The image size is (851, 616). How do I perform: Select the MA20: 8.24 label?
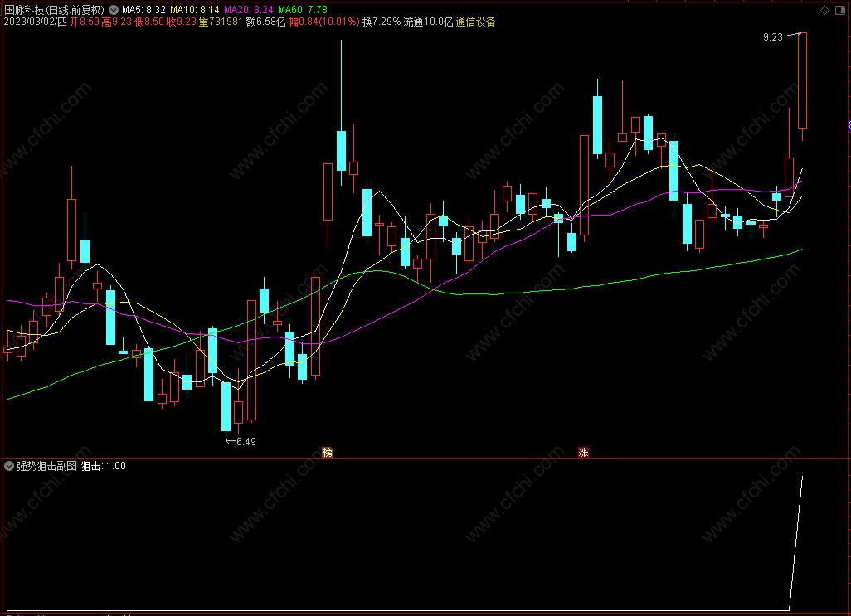249,10
